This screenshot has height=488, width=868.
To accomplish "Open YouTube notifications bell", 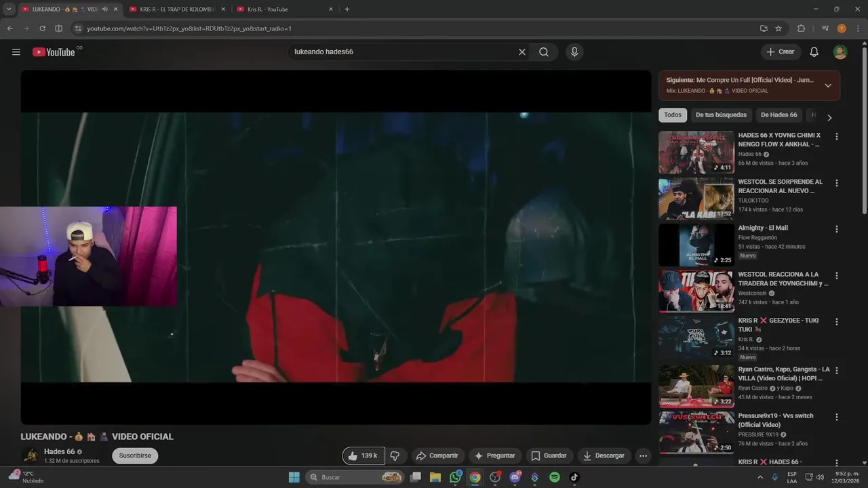I will pyautogui.click(x=814, y=52).
